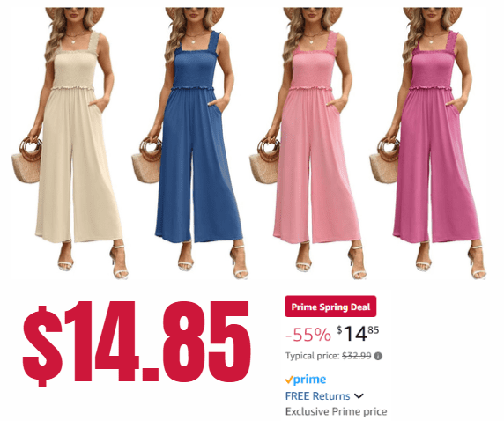Expand the FREE Returns chevron
The image size is (504, 421).
click(359, 396)
